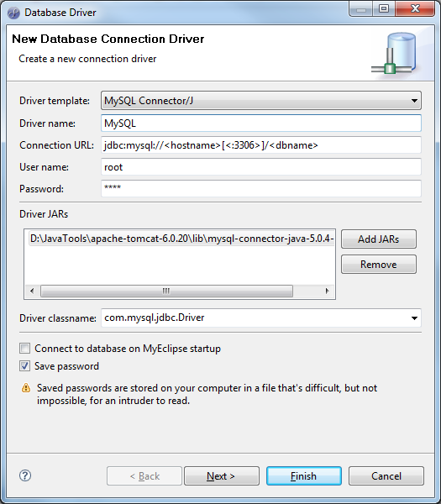The height and width of the screenshot is (504, 441).
Task: Focus the Driver name field
Action: [261, 123]
